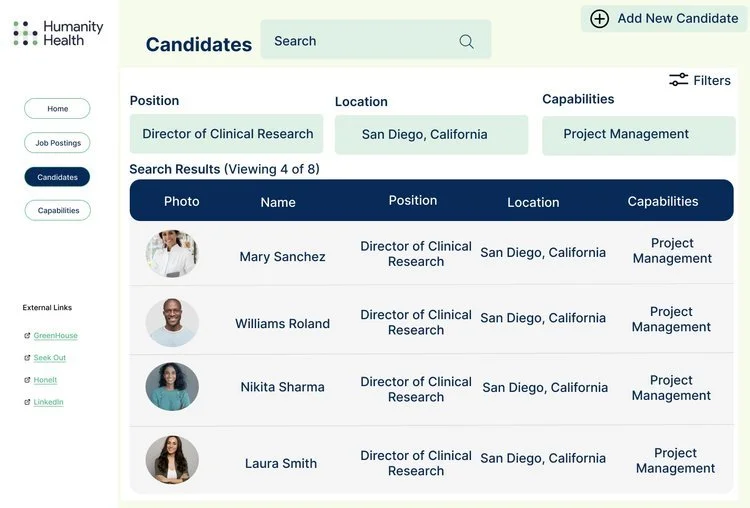
Task: Go to the Home menu item
Action: 57,109
